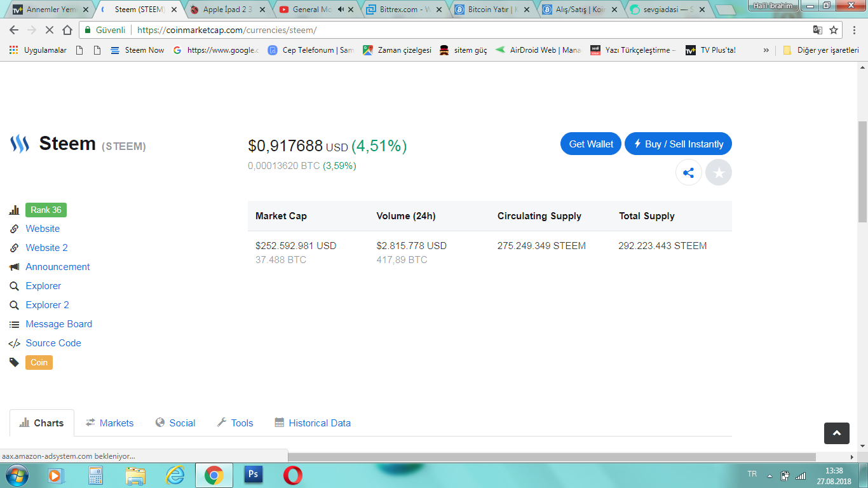
Task: Open the Explorer 2 link
Action: click(x=47, y=305)
